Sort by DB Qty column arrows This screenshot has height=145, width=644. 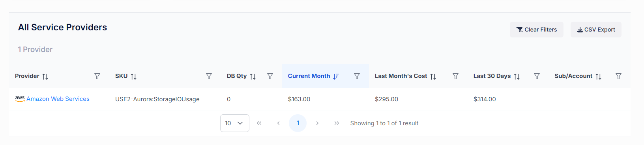click(253, 76)
